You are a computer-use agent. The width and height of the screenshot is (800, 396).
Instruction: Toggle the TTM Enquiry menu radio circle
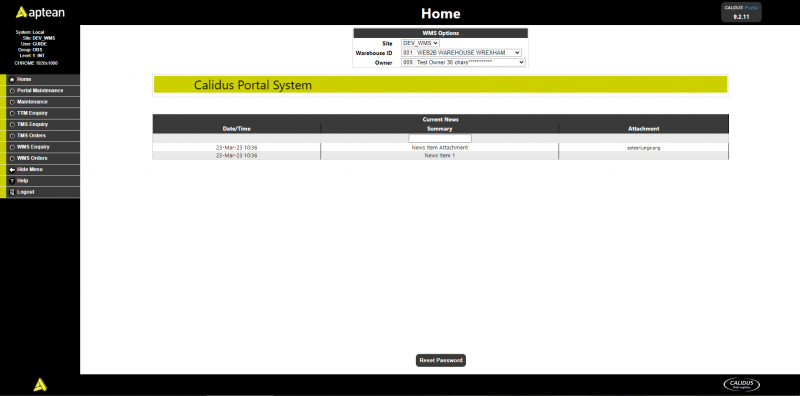click(12, 113)
